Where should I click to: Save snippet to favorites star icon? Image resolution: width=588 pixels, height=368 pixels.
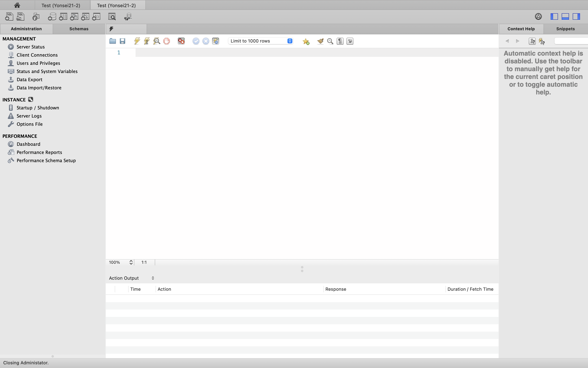306,41
